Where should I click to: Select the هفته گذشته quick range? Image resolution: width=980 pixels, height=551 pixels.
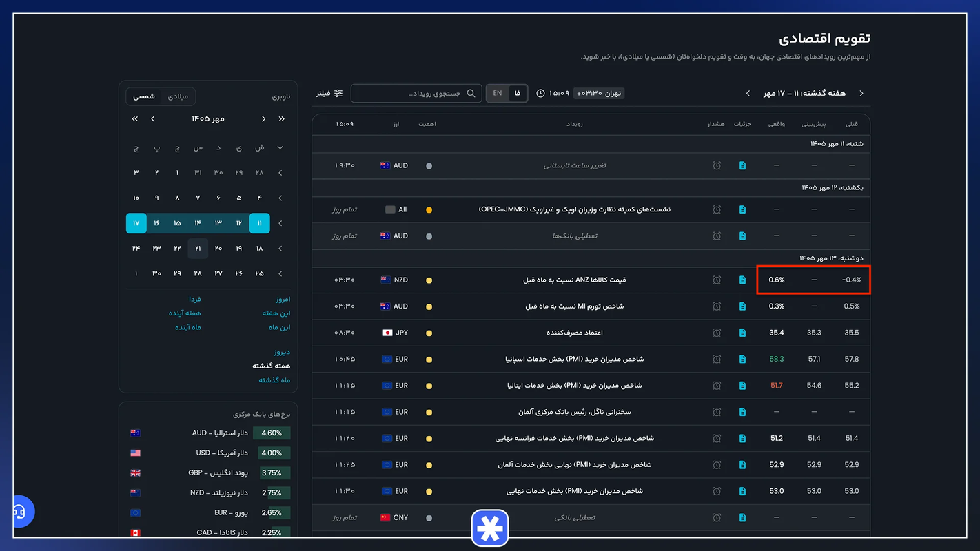click(x=272, y=366)
